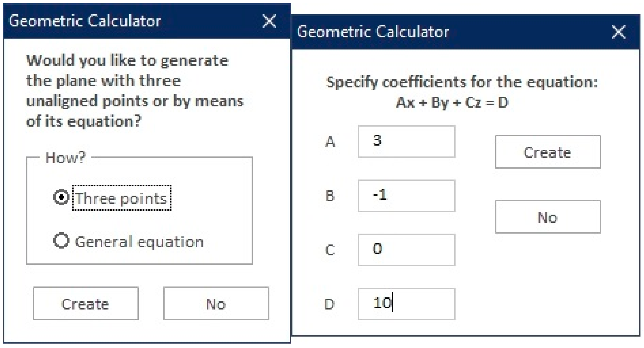Click No in the coefficients dialog
The height and width of the screenshot is (348, 644).
(x=548, y=217)
